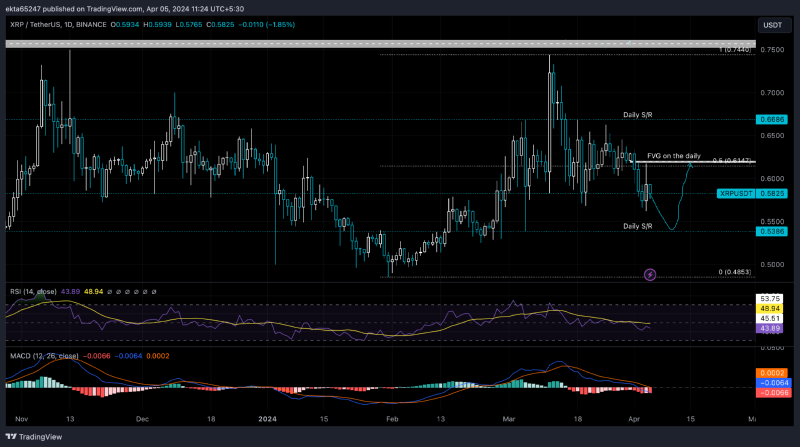This screenshot has height=447, width=800.
Task: Click the 'FVG on the daily' annotation
Action: point(673,155)
